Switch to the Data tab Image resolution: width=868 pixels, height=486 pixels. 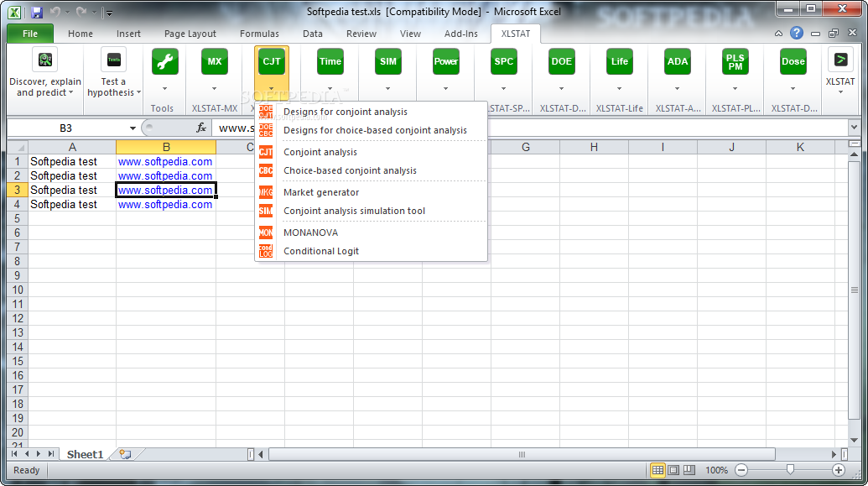click(x=312, y=34)
